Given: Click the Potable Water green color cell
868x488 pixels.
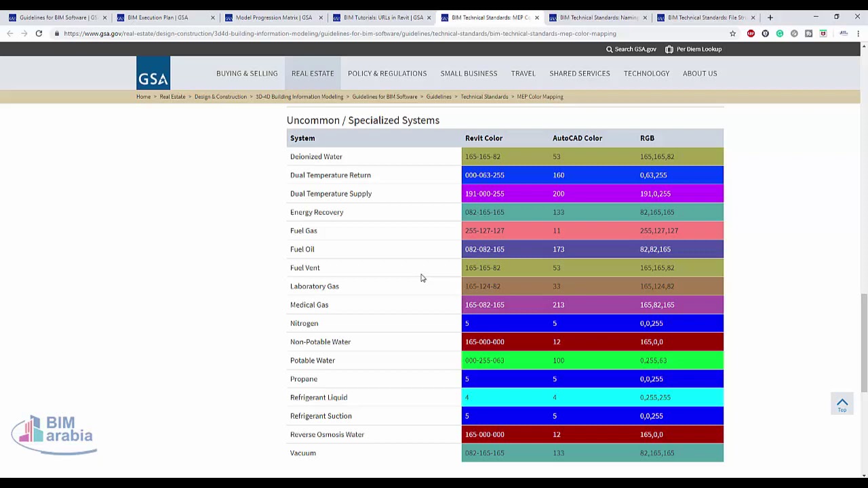Looking at the screenshot, I should 505,361.
